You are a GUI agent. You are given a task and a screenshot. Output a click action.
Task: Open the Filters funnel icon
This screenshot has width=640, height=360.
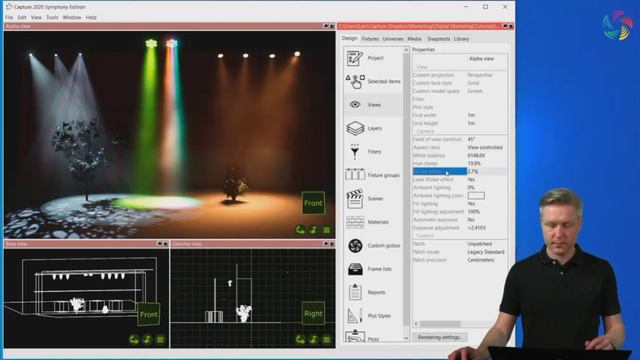tap(355, 151)
